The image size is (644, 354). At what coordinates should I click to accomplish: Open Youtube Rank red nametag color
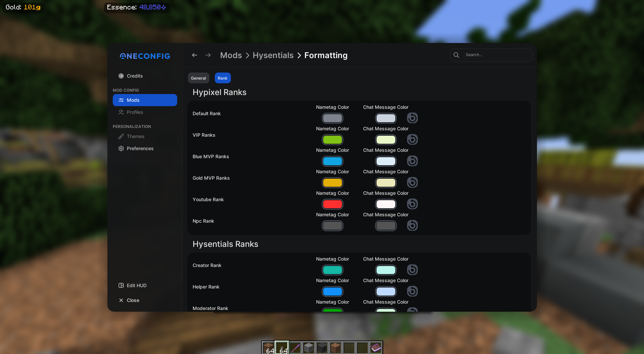coord(332,204)
